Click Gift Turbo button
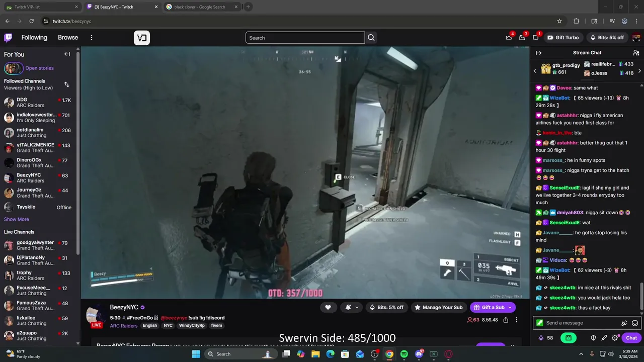The image size is (644, 362). point(563,38)
